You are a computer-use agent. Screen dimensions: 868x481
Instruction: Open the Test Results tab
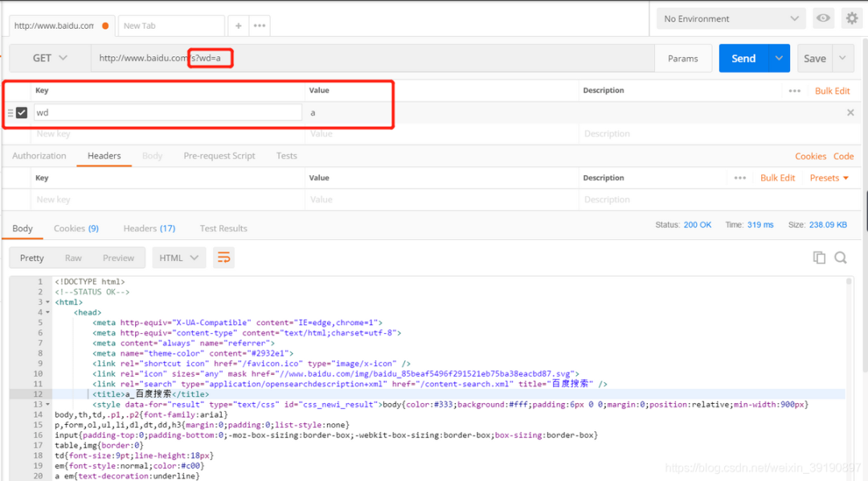click(223, 228)
